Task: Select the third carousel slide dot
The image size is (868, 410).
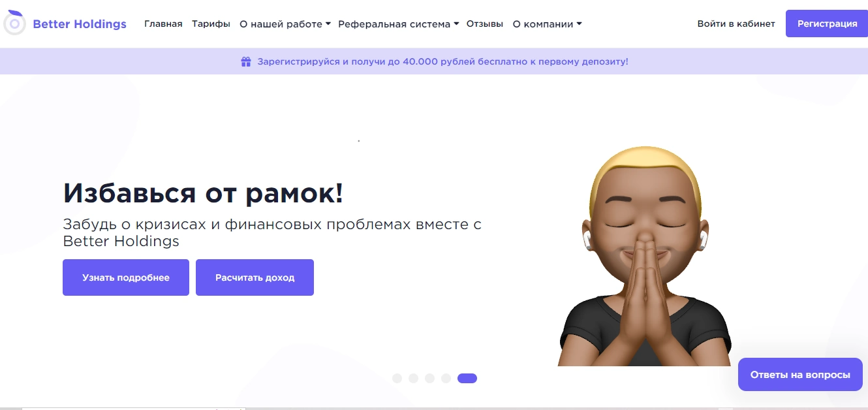Action: pyautogui.click(x=429, y=378)
